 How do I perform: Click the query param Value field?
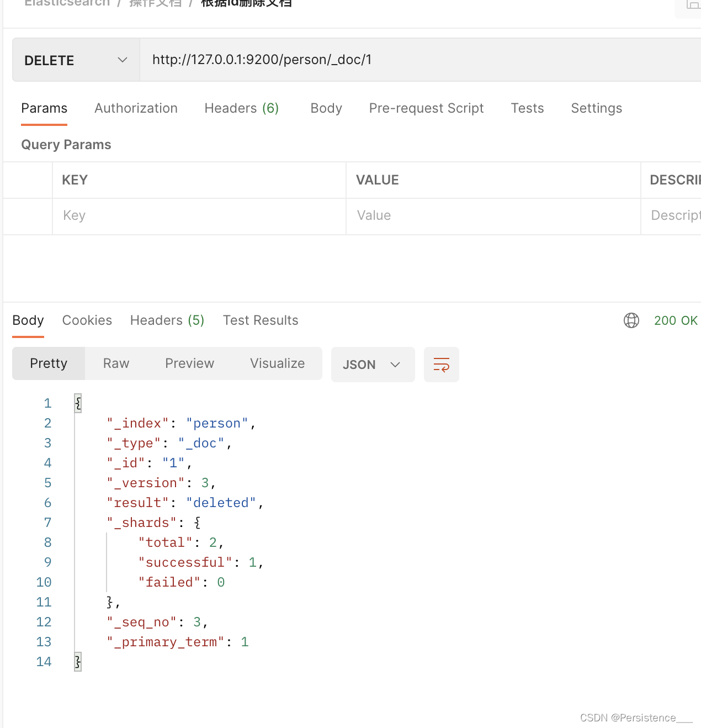point(493,216)
